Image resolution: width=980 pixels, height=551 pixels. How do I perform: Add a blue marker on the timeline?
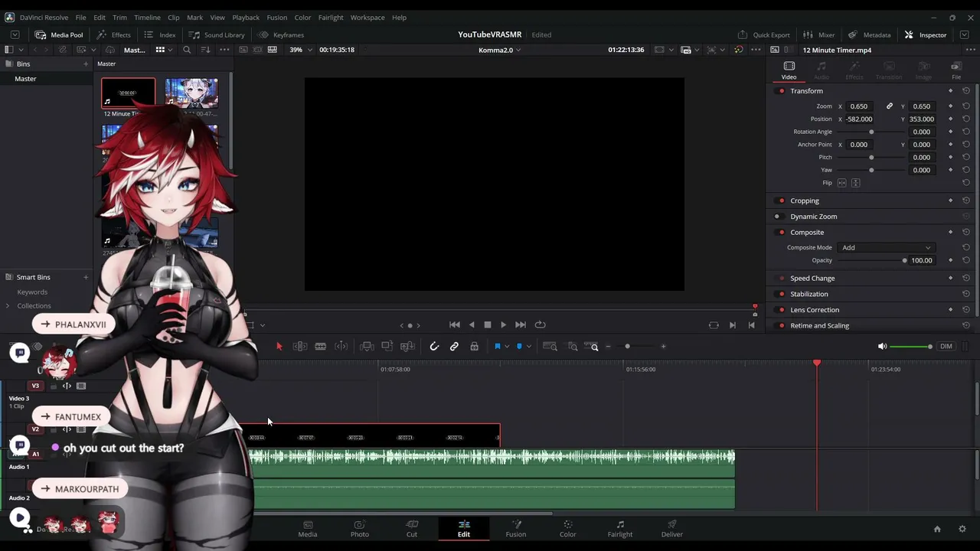[x=519, y=347]
